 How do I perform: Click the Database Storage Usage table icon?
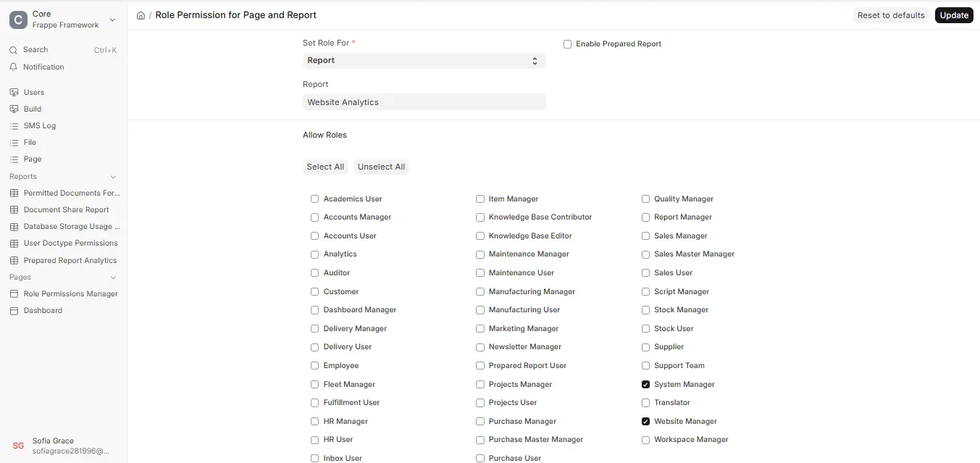[14, 226]
